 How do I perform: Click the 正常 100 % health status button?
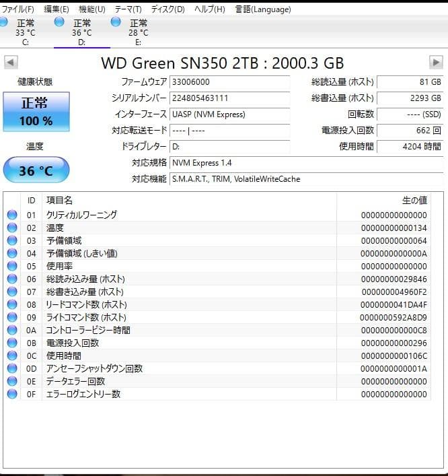coord(36,112)
